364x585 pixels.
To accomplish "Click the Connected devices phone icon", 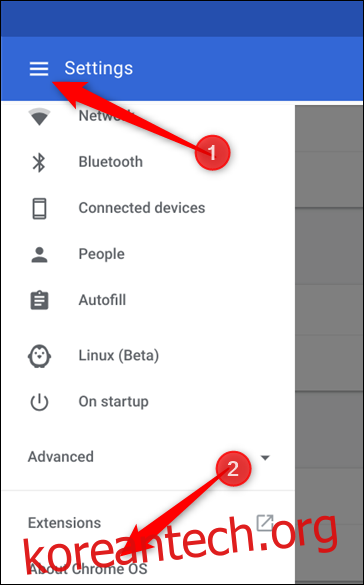I will click(x=39, y=208).
